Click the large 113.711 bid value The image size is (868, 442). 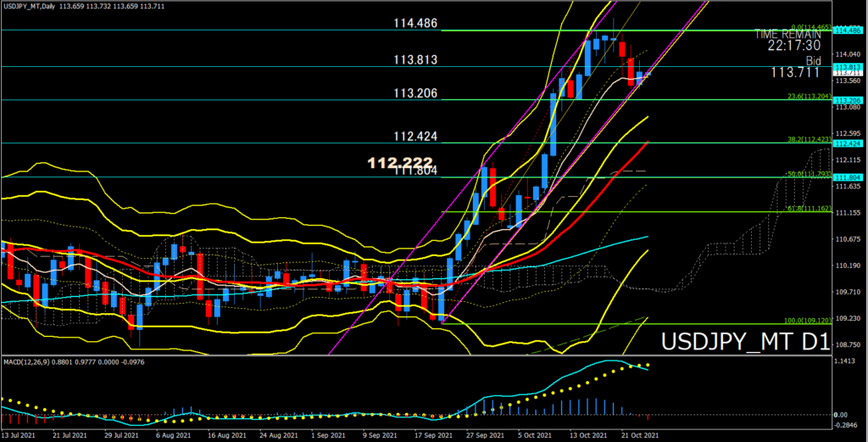[795, 73]
